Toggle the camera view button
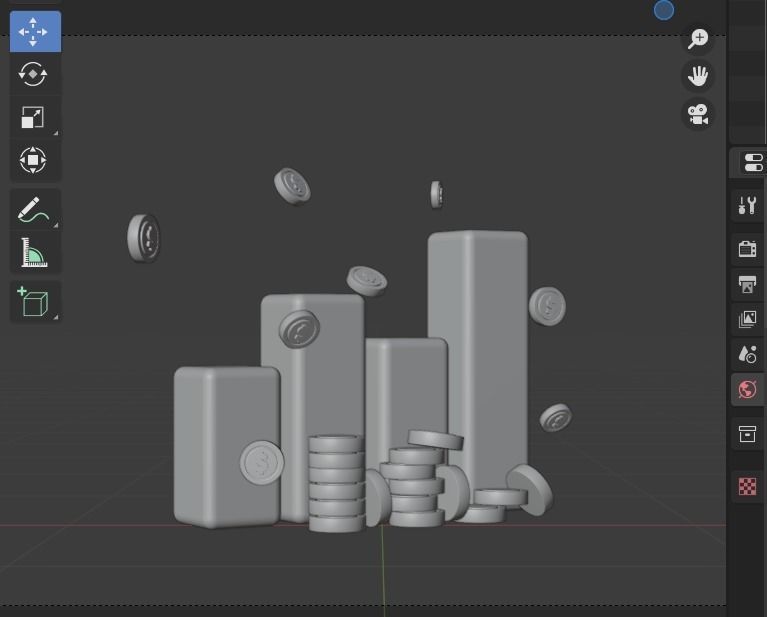767x617 pixels. 698,114
